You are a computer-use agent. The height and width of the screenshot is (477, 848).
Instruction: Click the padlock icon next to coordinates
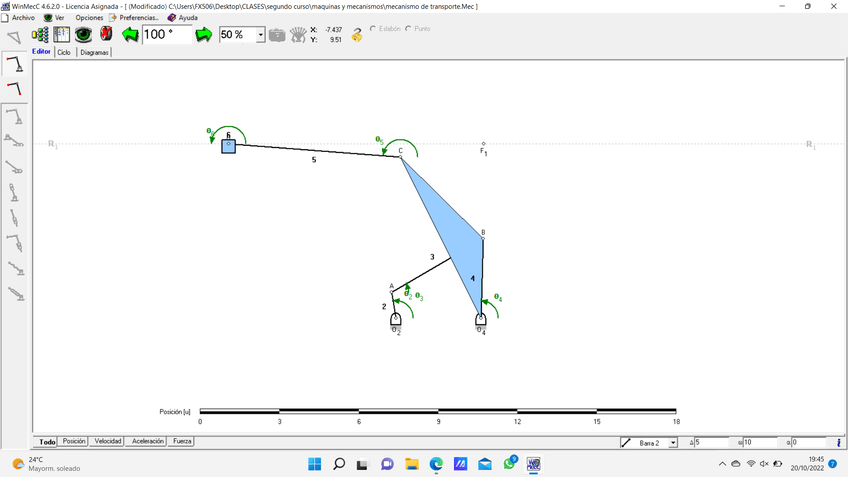(357, 35)
